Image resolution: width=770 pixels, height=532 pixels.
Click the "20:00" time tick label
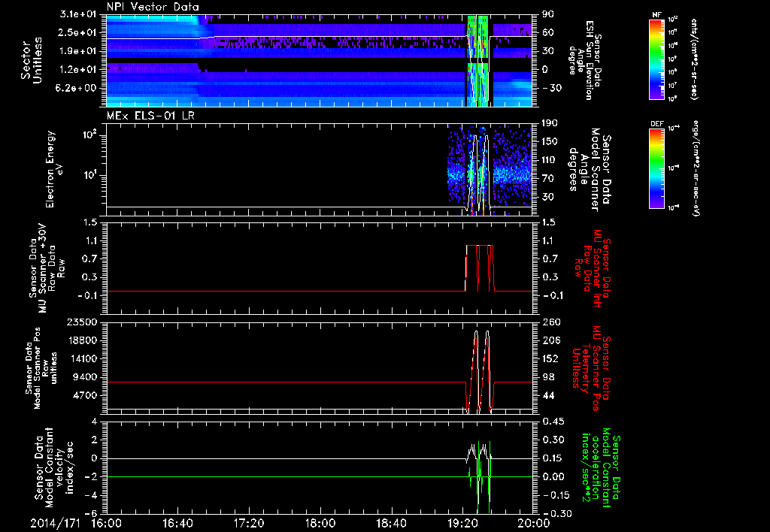click(534, 523)
